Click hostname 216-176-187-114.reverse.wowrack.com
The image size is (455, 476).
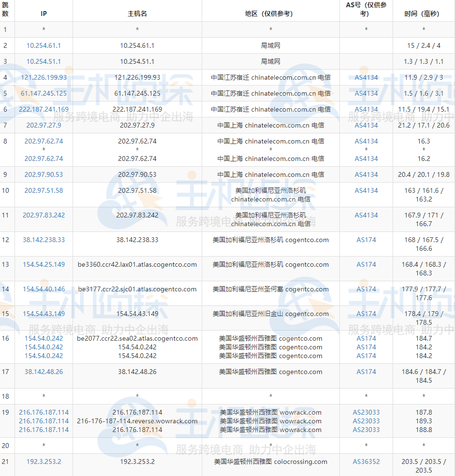[137, 421]
